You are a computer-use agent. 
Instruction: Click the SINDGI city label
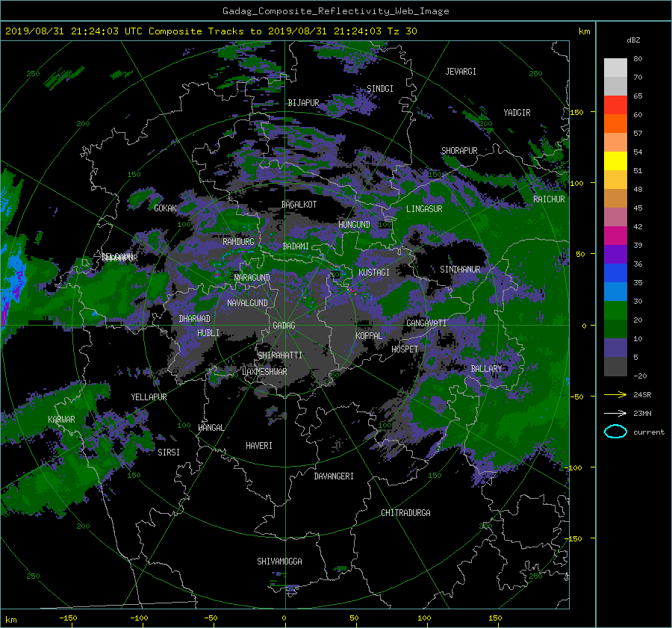380,89
